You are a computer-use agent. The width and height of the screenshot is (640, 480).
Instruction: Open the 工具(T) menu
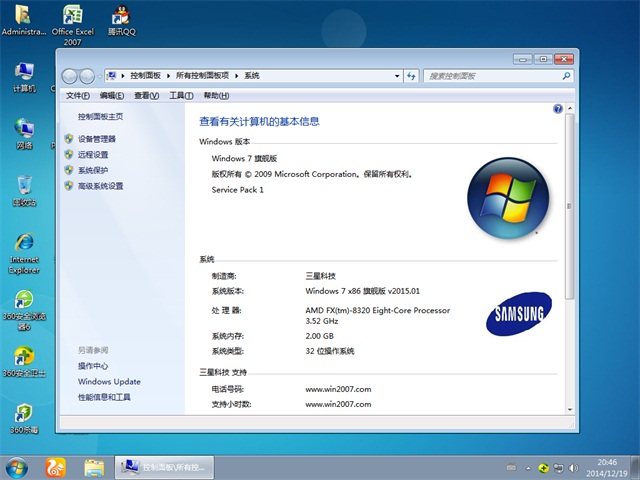[181, 96]
